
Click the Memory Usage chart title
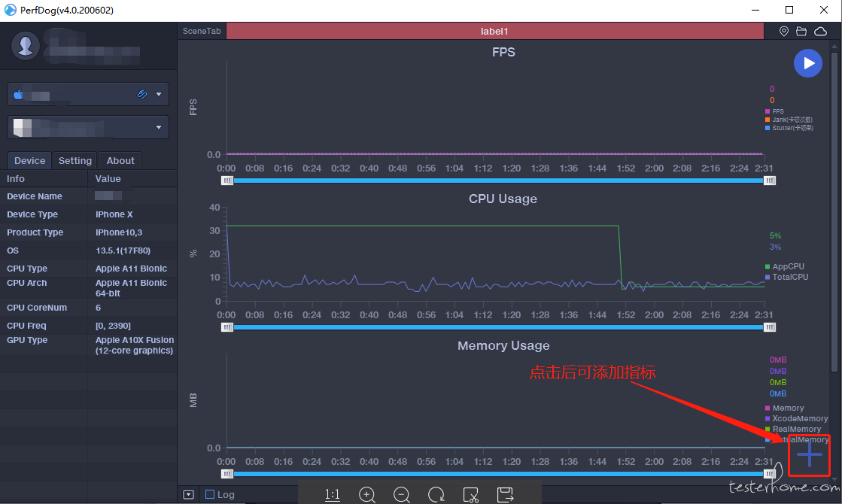click(x=503, y=346)
